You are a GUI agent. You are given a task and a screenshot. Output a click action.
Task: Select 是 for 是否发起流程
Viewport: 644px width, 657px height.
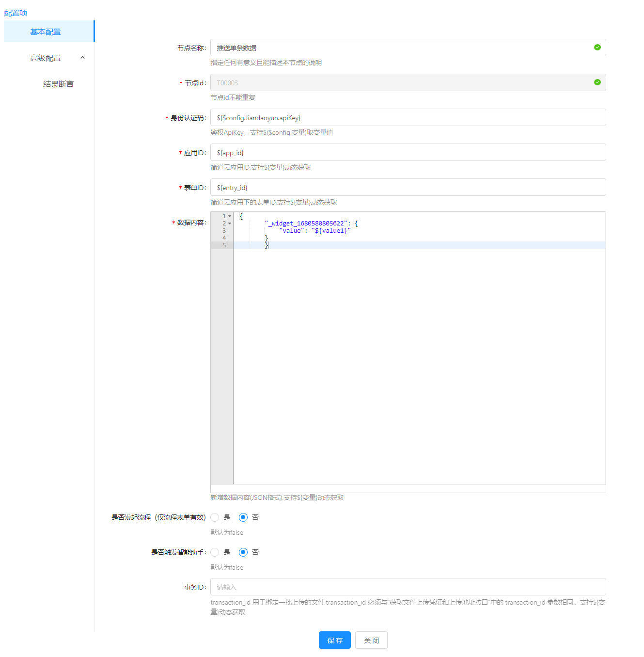[215, 517]
